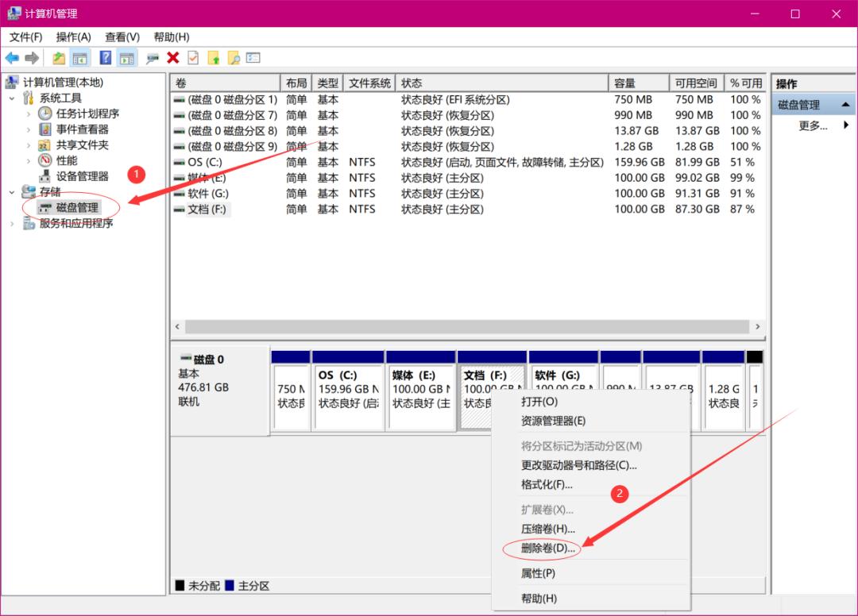Image resolution: width=858 pixels, height=616 pixels.
Task: Choose 删除卷(D)... from the context menu
Action: 548,548
